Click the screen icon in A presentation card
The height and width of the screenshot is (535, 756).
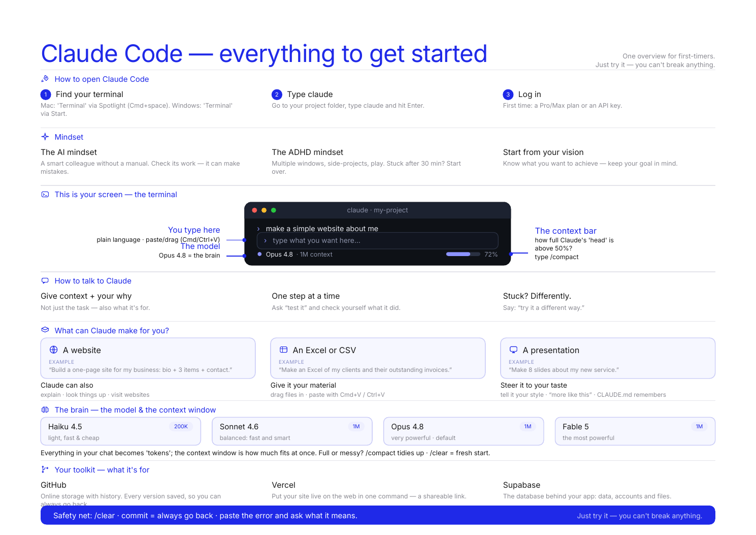(x=513, y=350)
